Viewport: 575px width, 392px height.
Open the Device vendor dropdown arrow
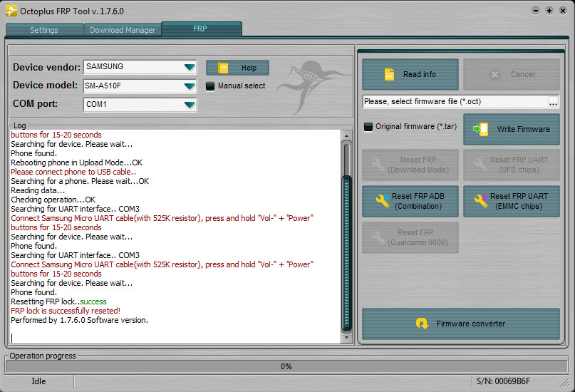(190, 67)
